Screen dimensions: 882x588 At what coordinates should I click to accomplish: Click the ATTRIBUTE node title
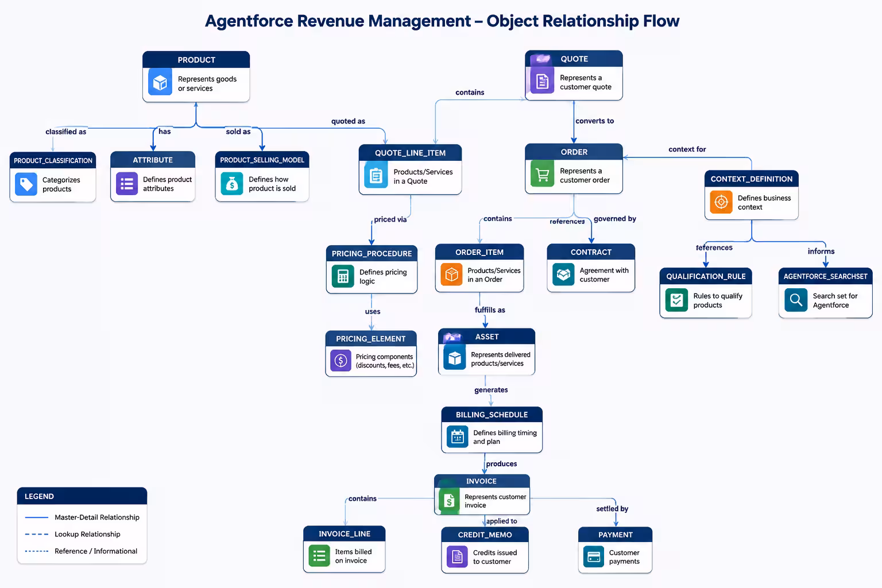[153, 160]
